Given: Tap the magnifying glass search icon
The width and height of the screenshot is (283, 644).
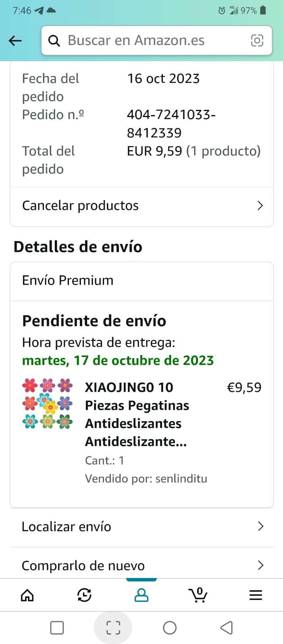Looking at the screenshot, I should [x=54, y=41].
